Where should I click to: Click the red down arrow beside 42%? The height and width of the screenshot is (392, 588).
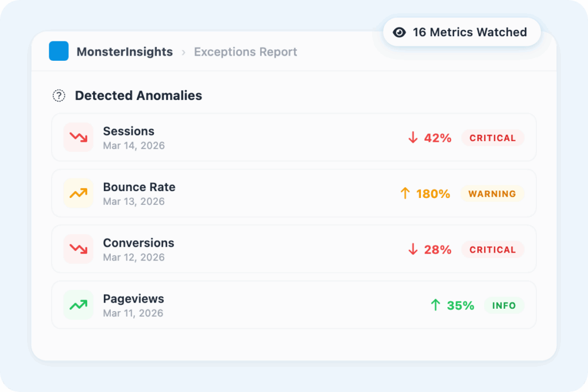click(412, 138)
